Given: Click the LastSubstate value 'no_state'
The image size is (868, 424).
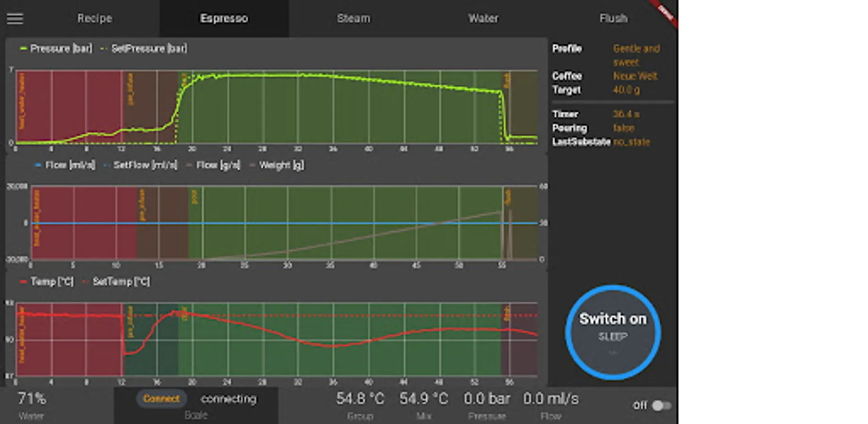Looking at the screenshot, I should pyautogui.click(x=631, y=142).
